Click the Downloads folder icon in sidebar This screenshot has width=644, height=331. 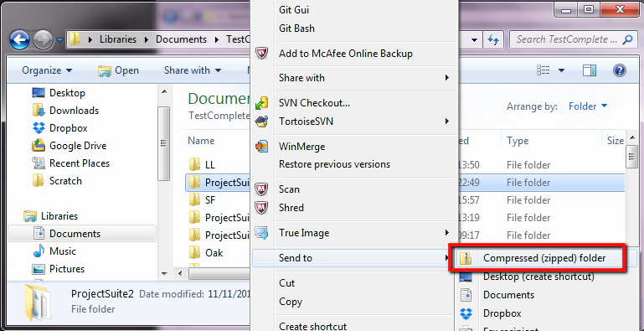click(39, 111)
